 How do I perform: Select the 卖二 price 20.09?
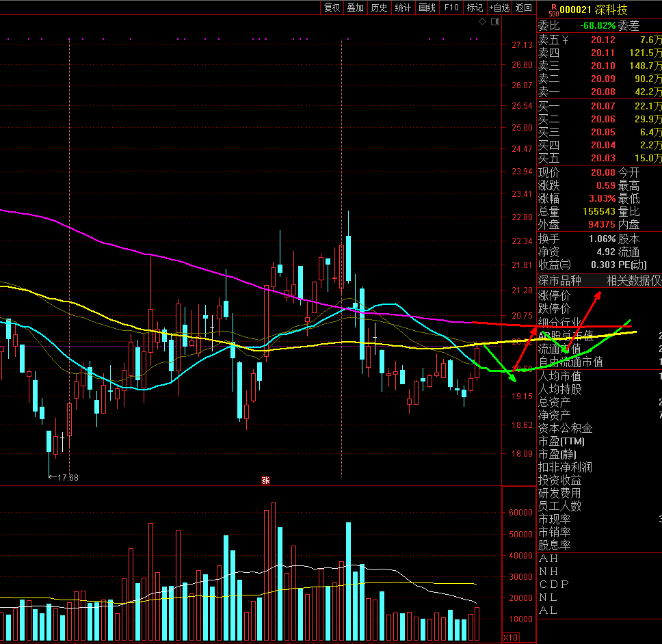point(603,79)
